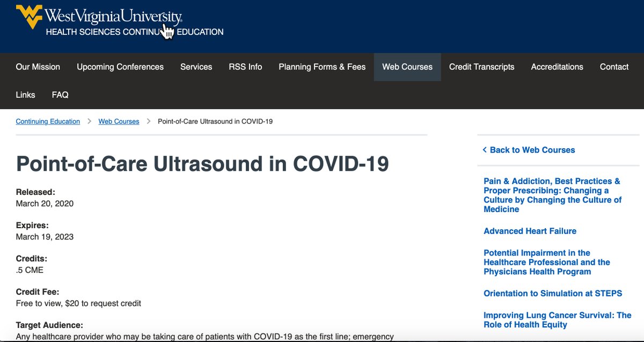Go to Accreditations page

pos(557,67)
